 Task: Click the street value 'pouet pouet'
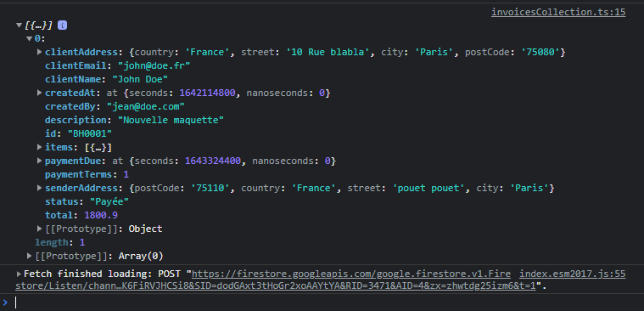[x=429, y=188]
